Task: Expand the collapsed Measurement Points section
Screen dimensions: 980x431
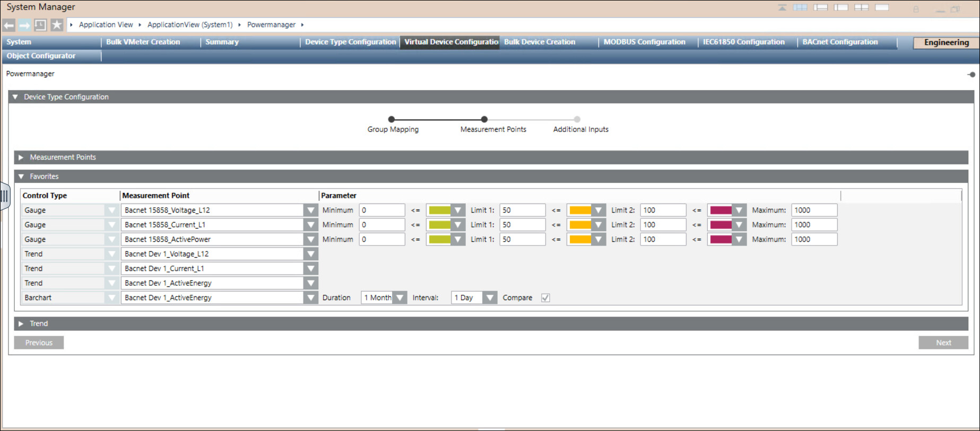Action: (21, 157)
